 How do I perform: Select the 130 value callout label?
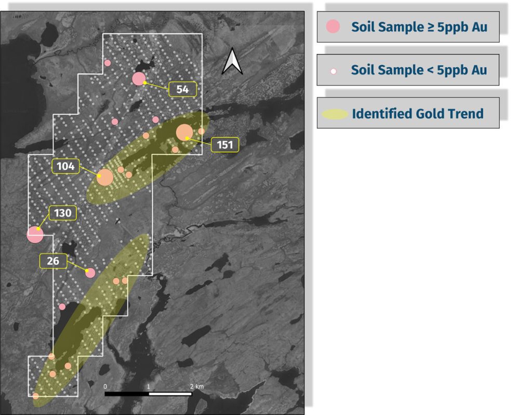[x=63, y=213]
